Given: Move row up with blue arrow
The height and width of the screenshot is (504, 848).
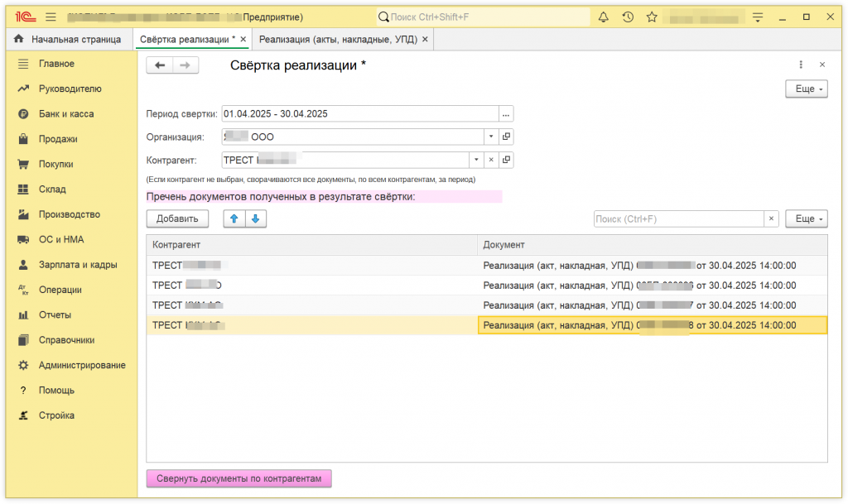Looking at the screenshot, I should pyautogui.click(x=234, y=218).
